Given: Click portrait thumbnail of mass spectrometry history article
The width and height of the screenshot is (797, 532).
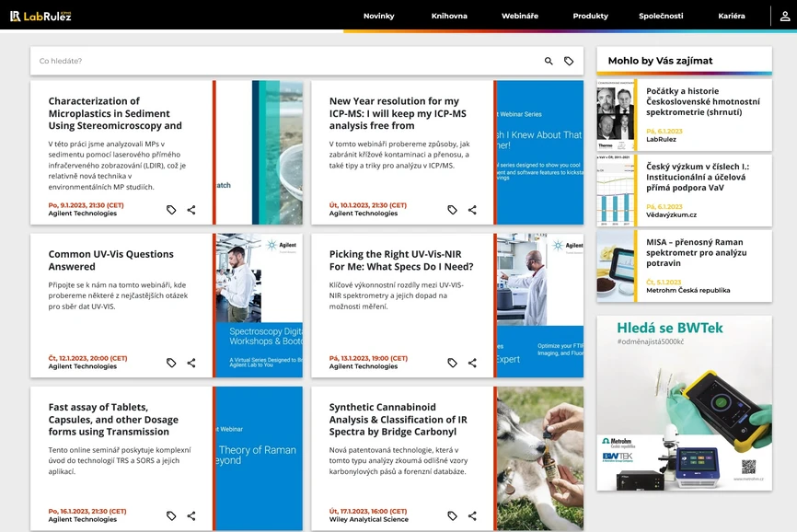Looking at the screenshot, I should click(x=615, y=115).
